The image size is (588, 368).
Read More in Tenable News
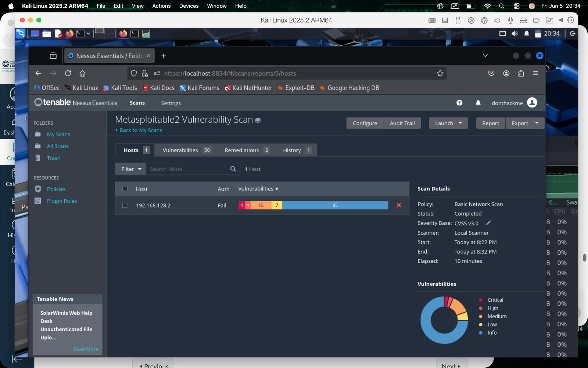tap(86, 349)
